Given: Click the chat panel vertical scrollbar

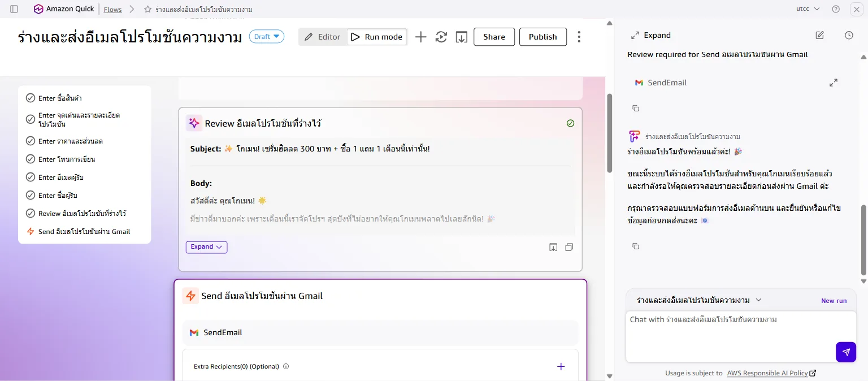Looking at the screenshot, I should [x=863, y=240].
